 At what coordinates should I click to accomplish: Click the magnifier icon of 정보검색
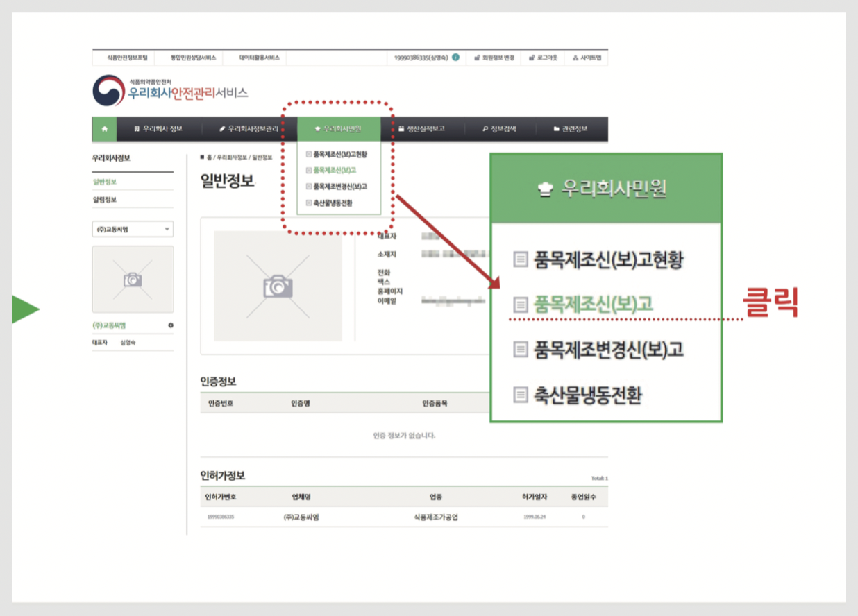485,129
